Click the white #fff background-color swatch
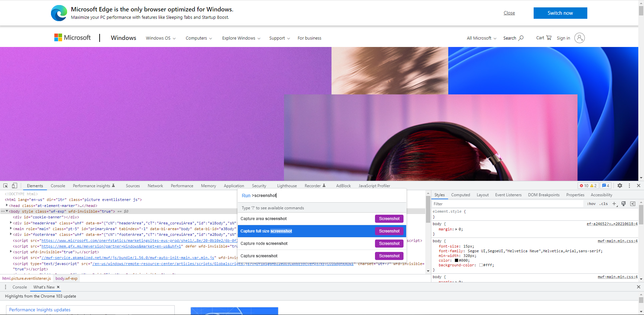644x315 pixels. 481,265
